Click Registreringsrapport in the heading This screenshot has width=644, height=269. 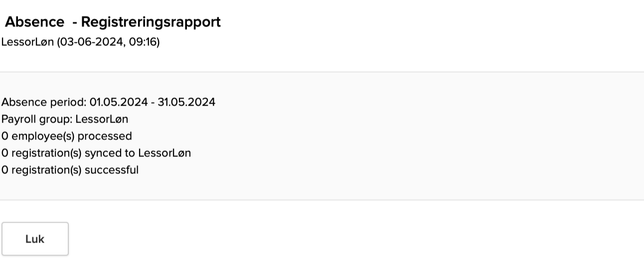coord(151,22)
